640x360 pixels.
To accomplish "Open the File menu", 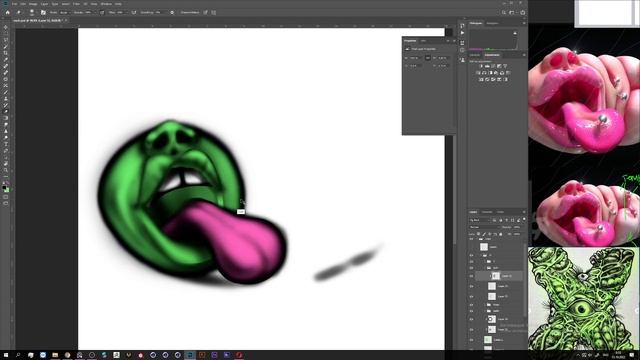I will (14, 4).
